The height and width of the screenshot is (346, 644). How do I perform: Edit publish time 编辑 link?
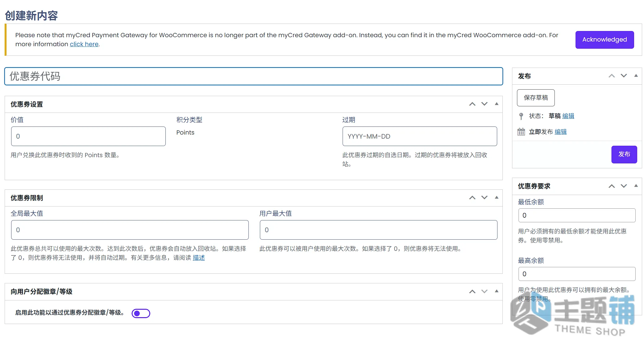560,132
